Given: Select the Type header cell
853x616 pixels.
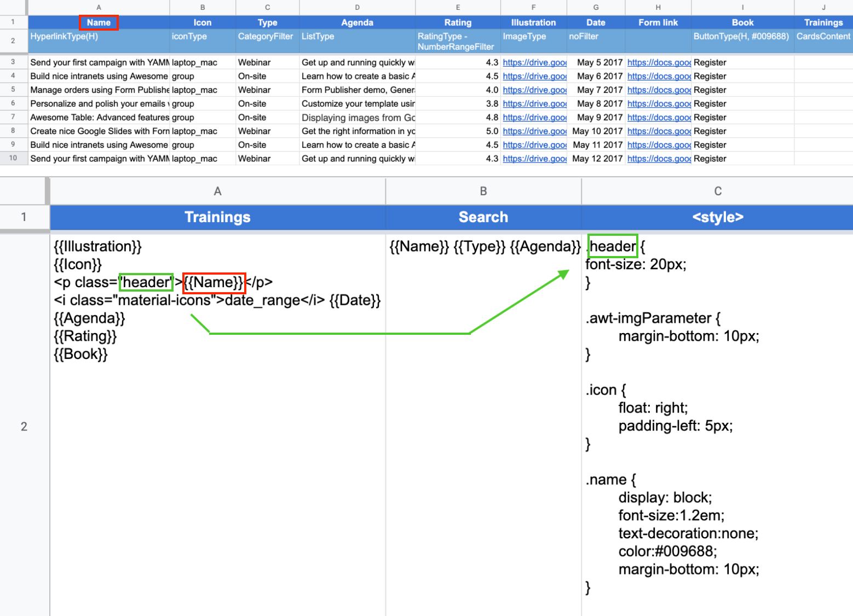Looking at the screenshot, I should click(268, 22).
